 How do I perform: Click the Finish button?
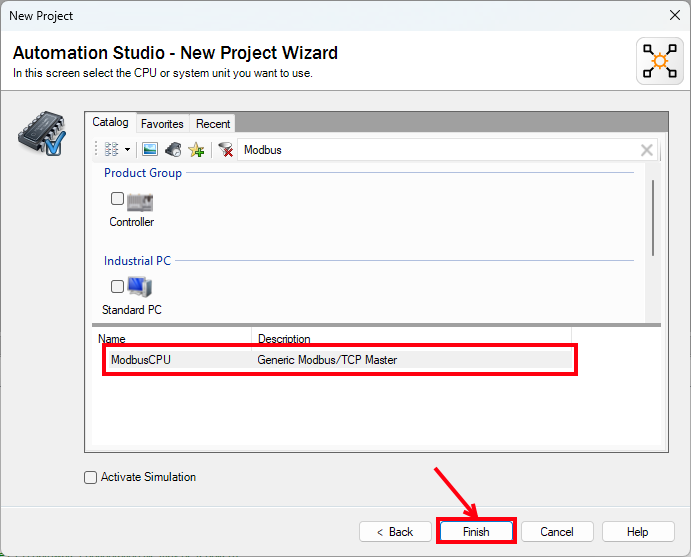coord(476,532)
